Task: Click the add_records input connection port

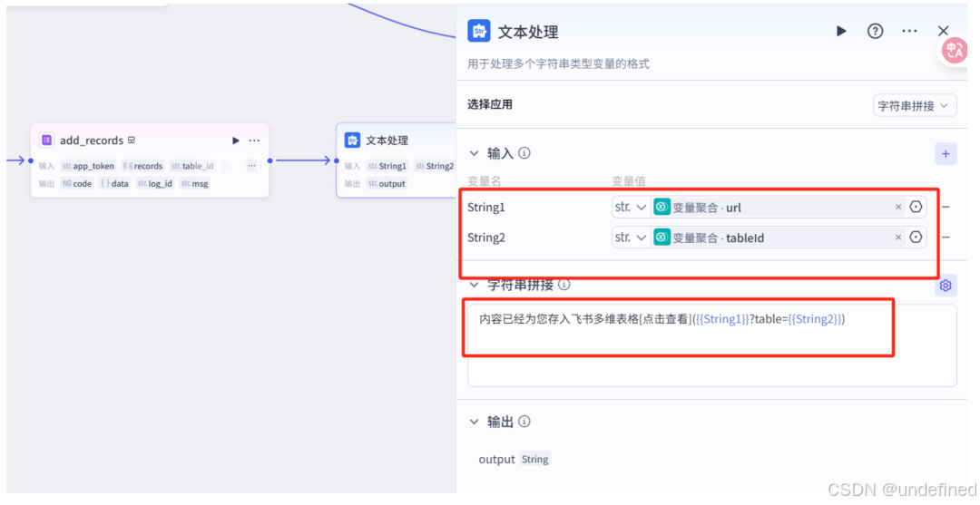Action: coord(31,160)
